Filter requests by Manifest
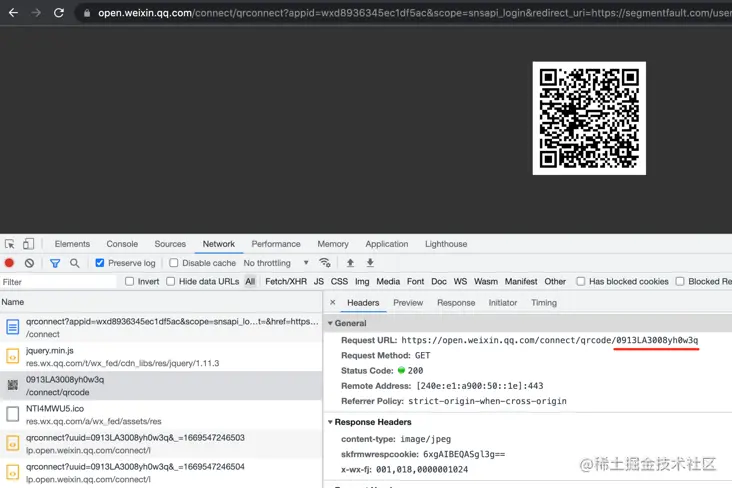The height and width of the screenshot is (488, 732). click(x=521, y=281)
